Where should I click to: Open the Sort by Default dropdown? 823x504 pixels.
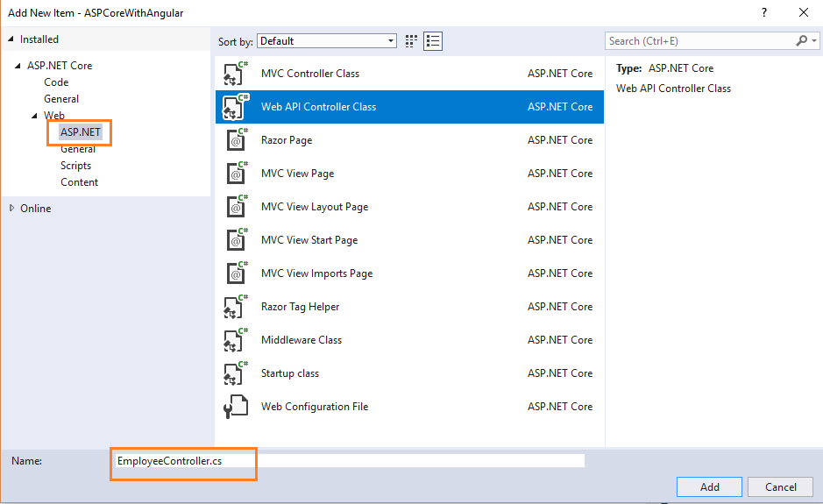[327, 41]
